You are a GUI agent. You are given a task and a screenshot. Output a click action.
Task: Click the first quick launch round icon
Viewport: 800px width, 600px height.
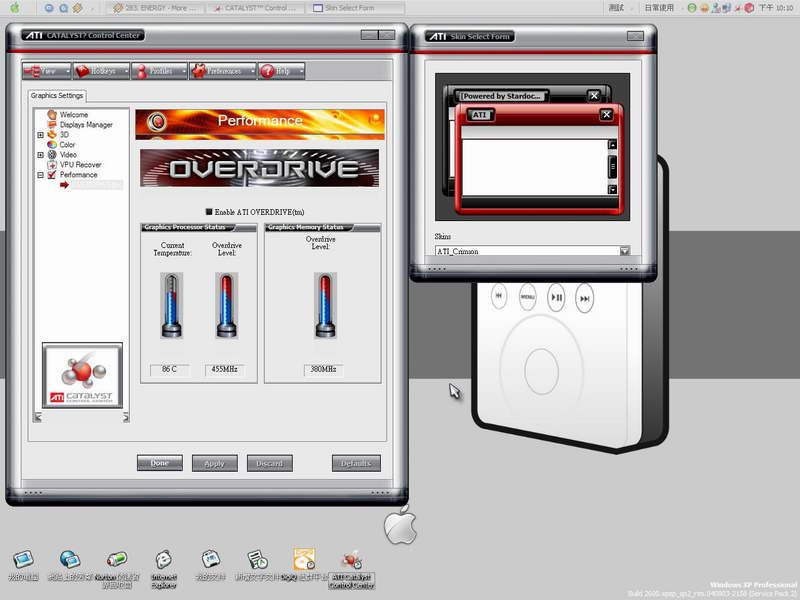click(49, 8)
